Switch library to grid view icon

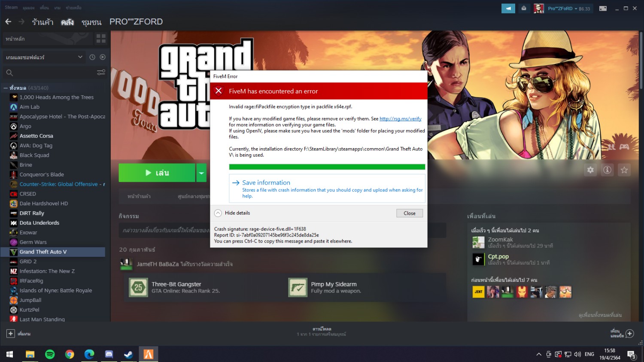click(101, 39)
